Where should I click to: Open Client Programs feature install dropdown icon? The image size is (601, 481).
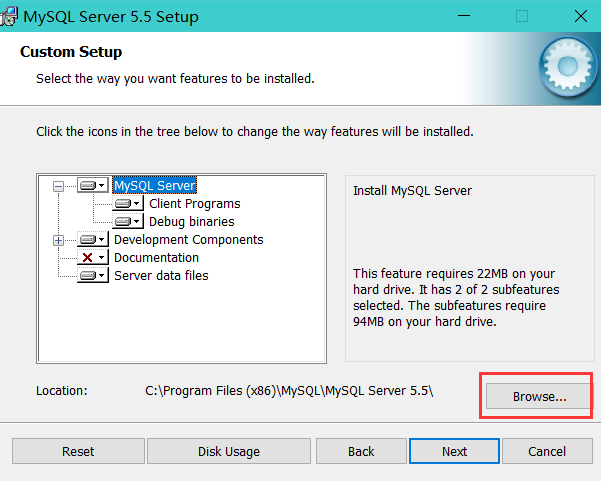[128, 204]
